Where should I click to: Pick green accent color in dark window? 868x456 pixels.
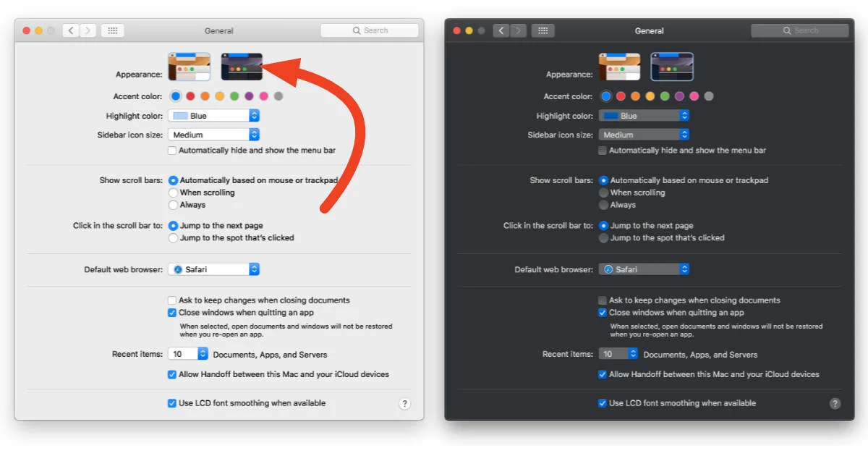click(x=665, y=96)
